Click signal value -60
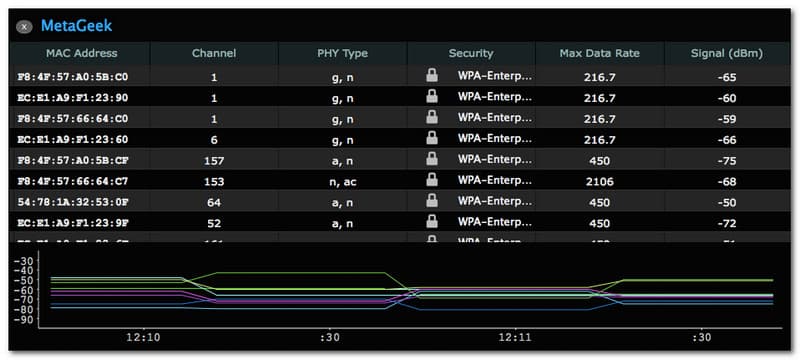 tap(727, 99)
